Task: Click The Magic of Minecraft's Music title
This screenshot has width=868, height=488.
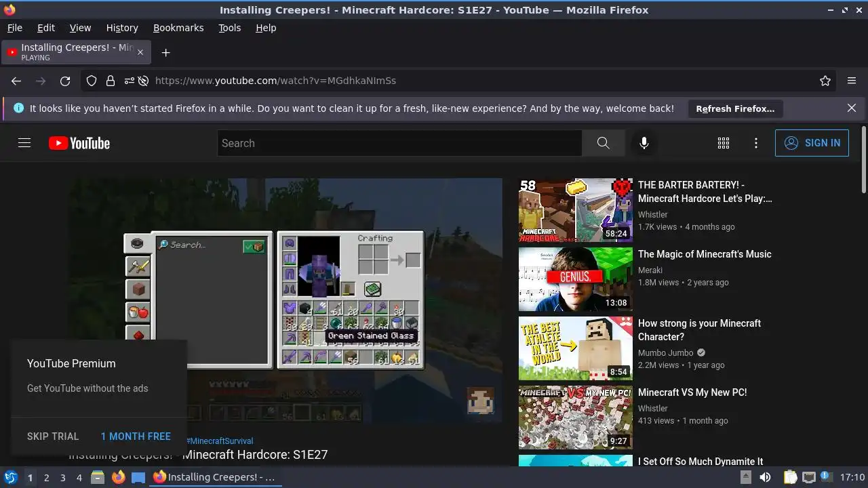Action: point(705,254)
